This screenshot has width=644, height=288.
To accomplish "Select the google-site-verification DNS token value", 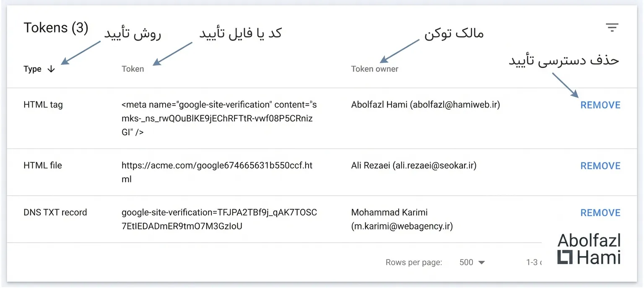I will pos(219,219).
